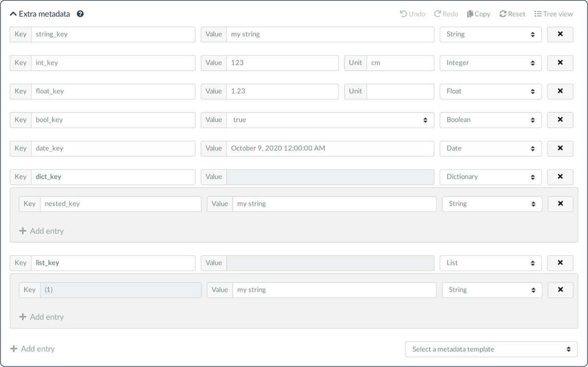Change Float type of float_key
The image size is (588, 367).
point(490,91)
